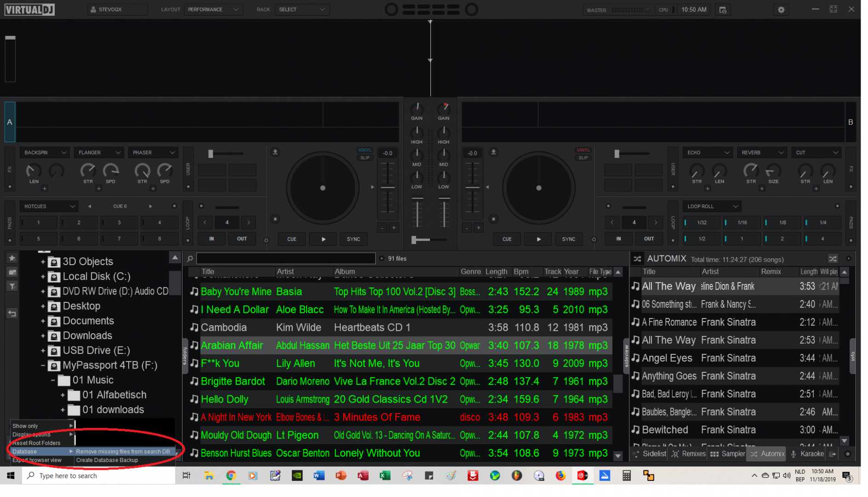Toggle SLIP mode on deck B
Screen dimensions: 868x497
pyautogui.click(x=583, y=157)
